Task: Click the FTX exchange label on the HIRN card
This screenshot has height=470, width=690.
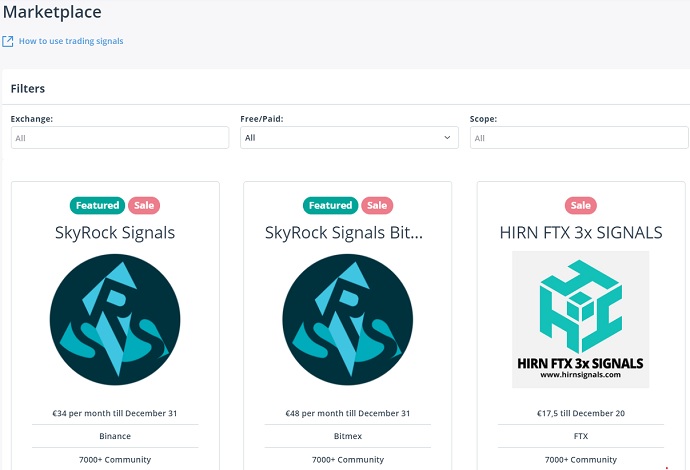Action: coord(581,436)
